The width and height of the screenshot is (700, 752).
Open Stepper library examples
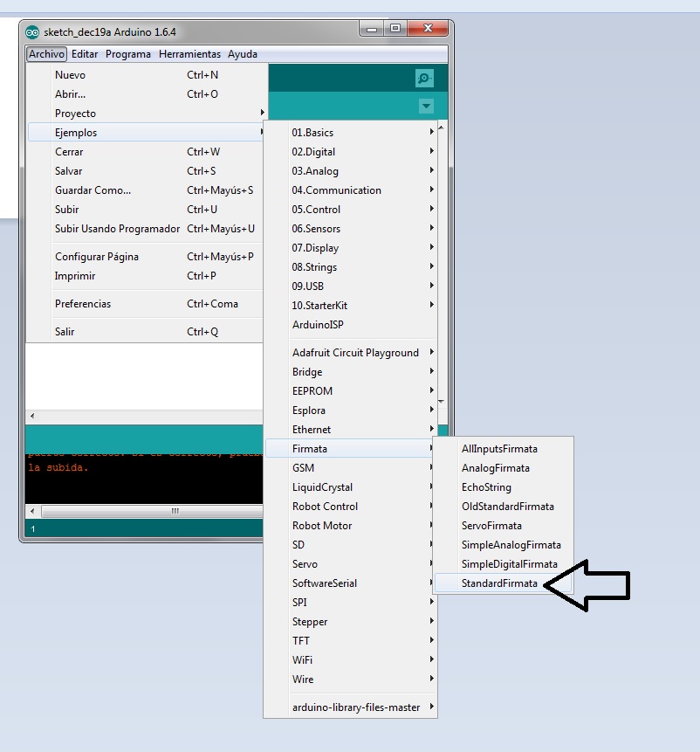[x=350, y=621]
